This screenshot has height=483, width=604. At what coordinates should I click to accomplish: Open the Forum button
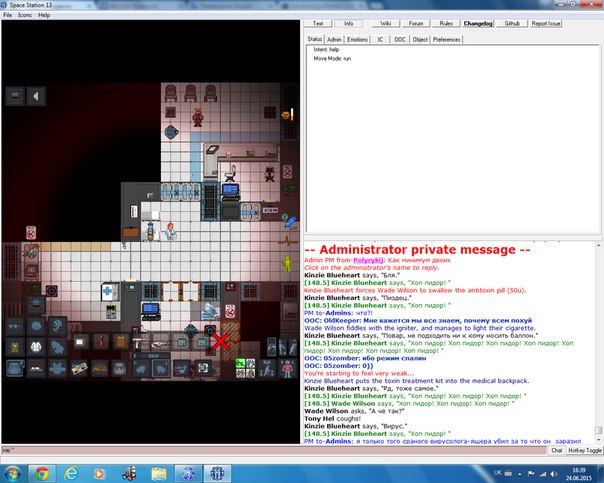[x=416, y=23]
